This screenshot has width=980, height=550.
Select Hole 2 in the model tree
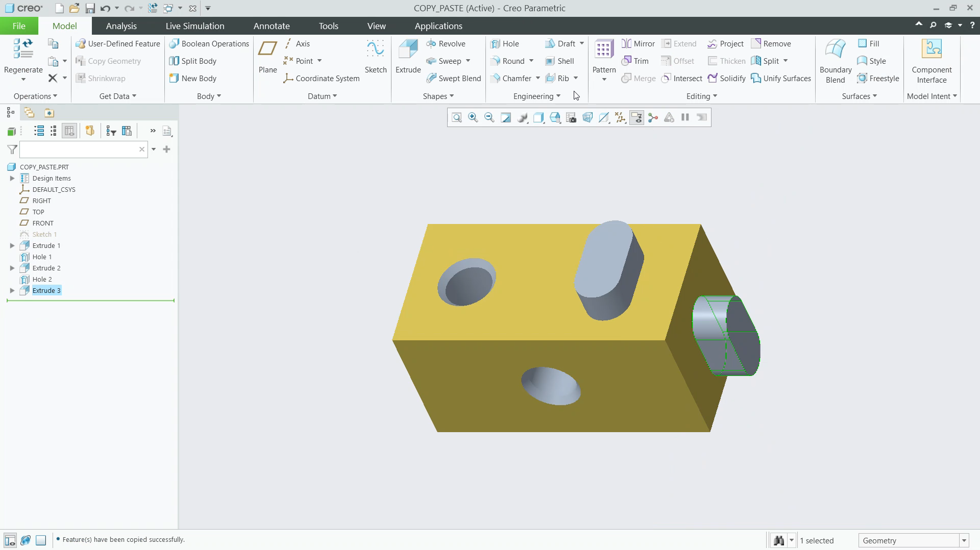42,280
